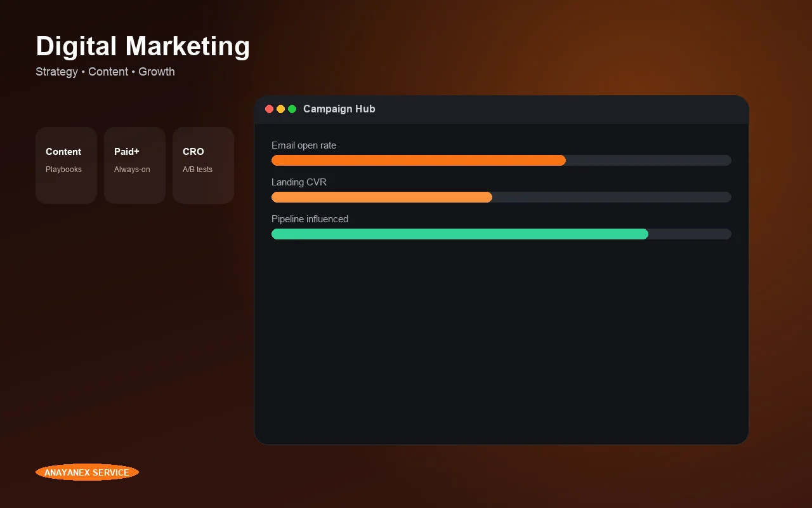Image resolution: width=812 pixels, height=508 pixels.
Task: Click the Email open rate label
Action: [304, 145]
